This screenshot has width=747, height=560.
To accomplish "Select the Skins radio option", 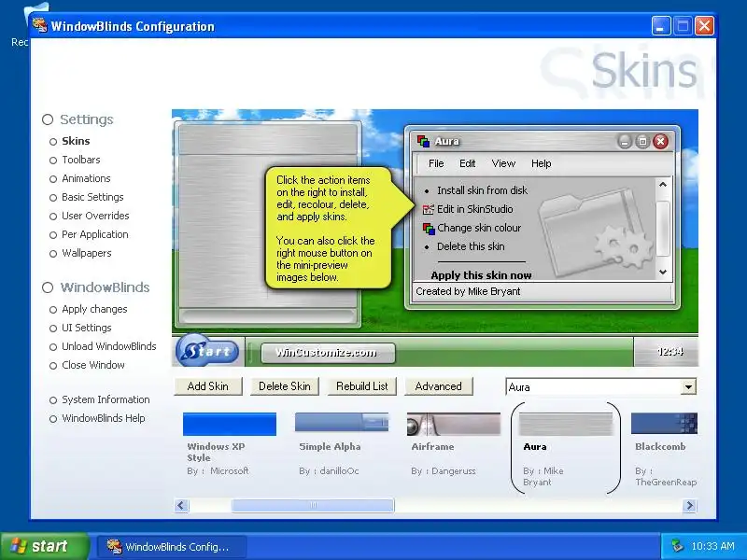I will 69,141.
